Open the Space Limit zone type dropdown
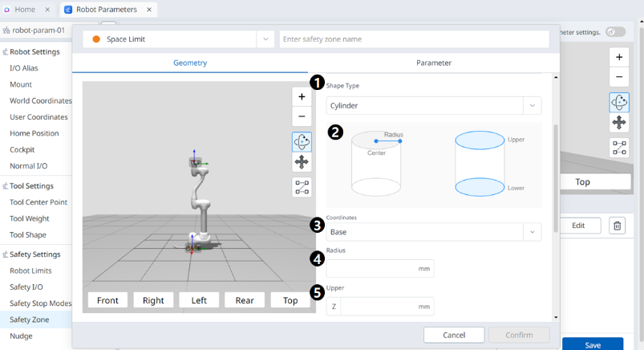 (265, 39)
